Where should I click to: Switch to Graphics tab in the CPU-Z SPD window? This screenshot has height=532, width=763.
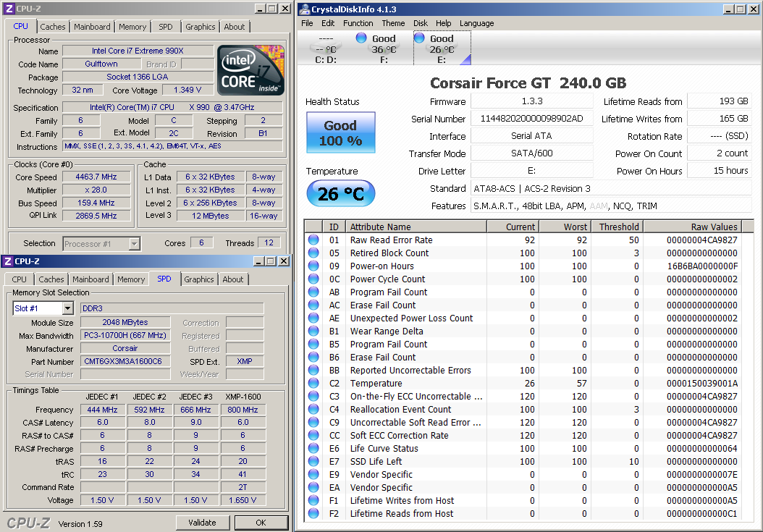click(198, 279)
